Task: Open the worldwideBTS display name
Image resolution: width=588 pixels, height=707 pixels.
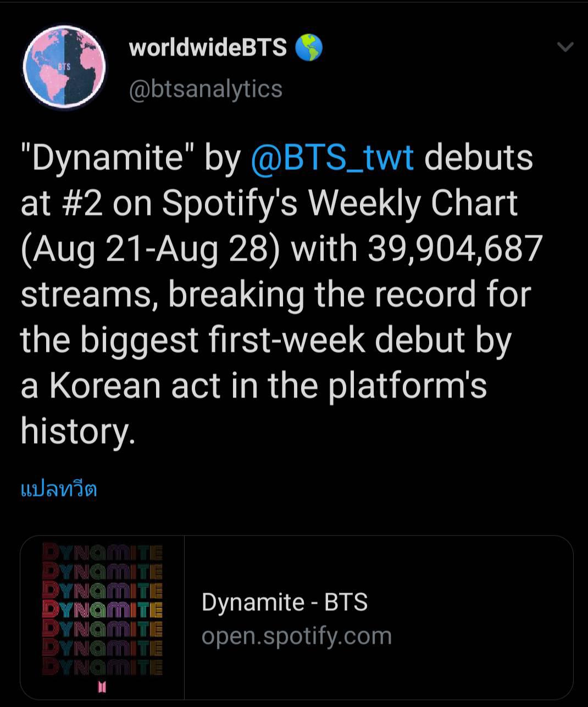Action: click(x=208, y=48)
